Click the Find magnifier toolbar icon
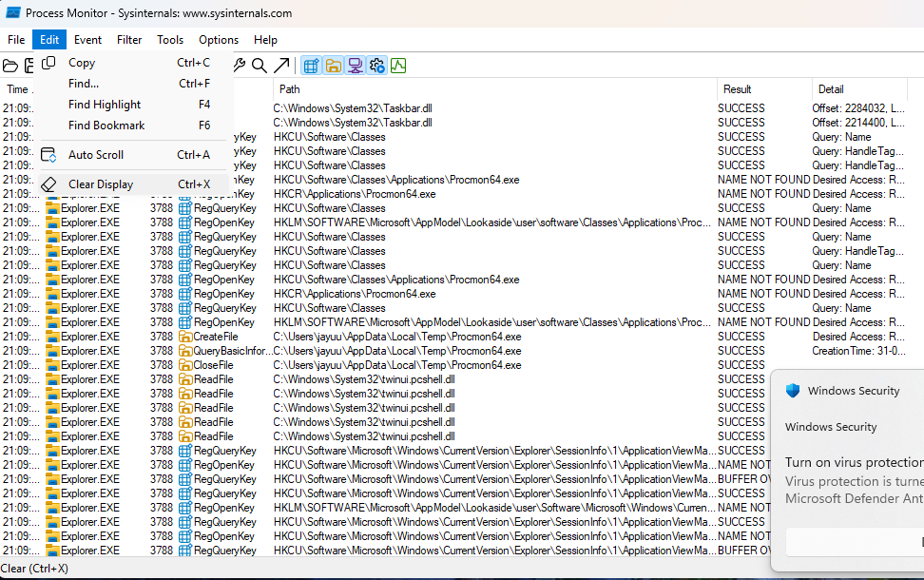Viewport: 924px width, 580px height. pos(260,66)
